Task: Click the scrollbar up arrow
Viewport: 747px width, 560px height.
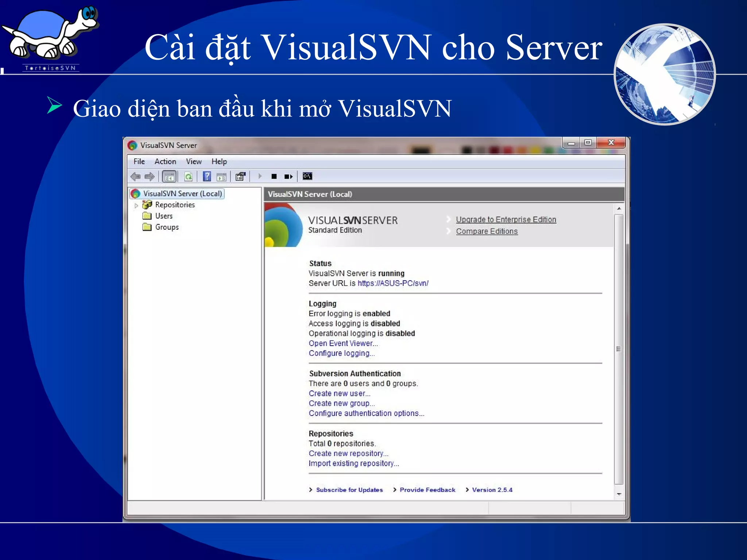Action: click(x=619, y=209)
